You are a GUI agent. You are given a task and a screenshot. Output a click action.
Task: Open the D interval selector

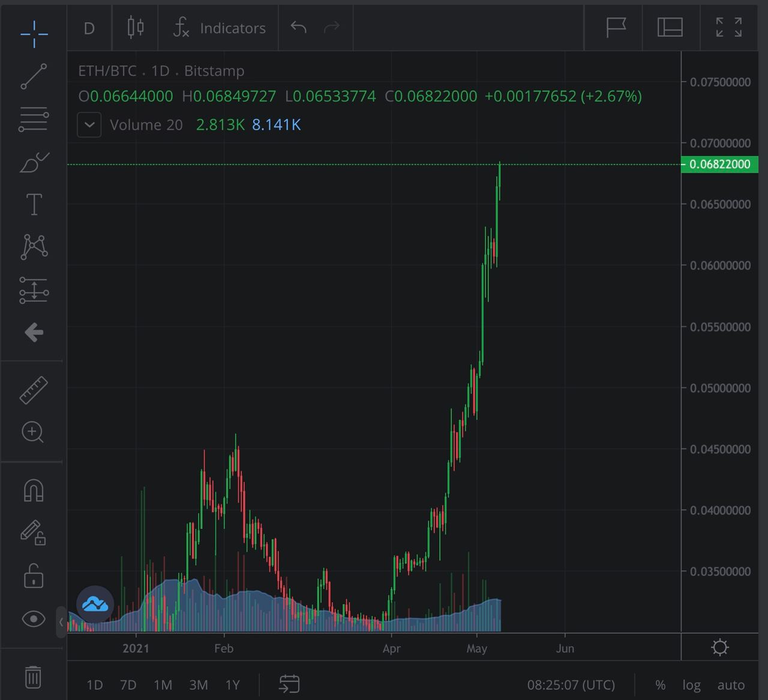tap(89, 28)
